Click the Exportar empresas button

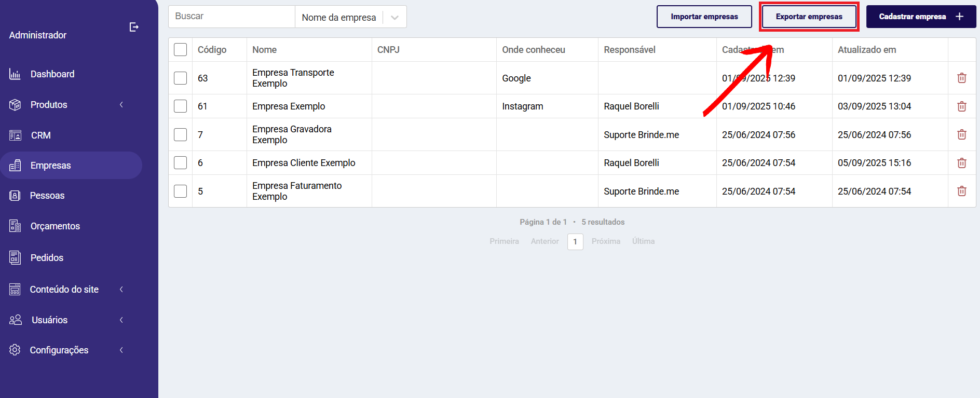[x=809, y=17]
